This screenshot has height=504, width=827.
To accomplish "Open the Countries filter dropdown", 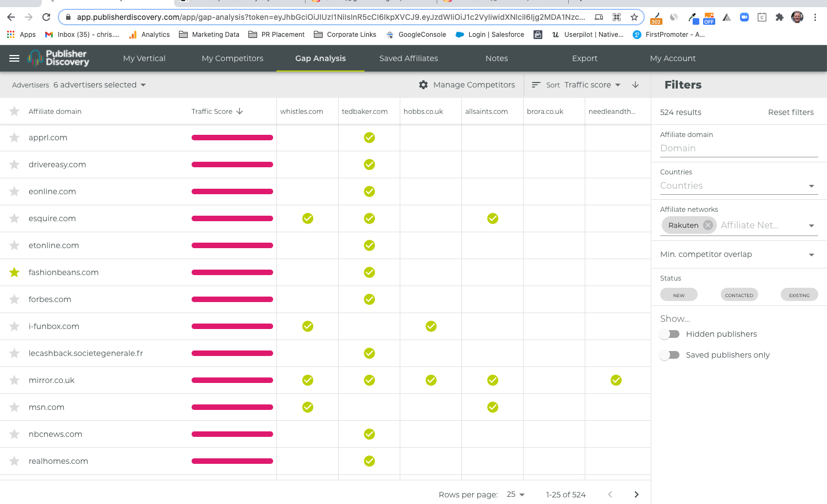I will [739, 186].
